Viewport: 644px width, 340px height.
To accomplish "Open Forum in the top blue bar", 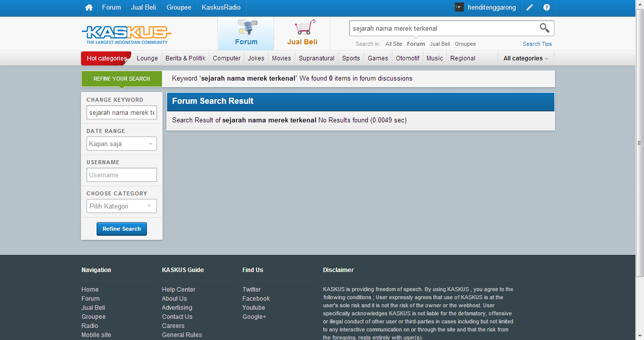I will pos(111,8).
